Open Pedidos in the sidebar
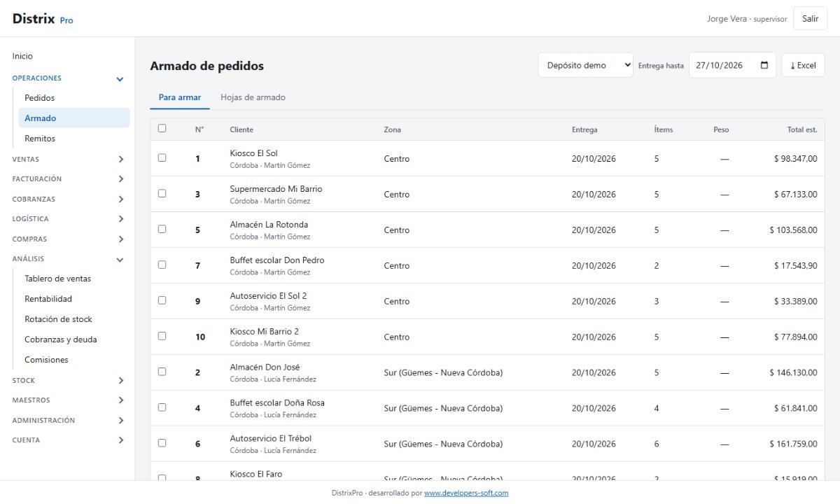 point(74,98)
